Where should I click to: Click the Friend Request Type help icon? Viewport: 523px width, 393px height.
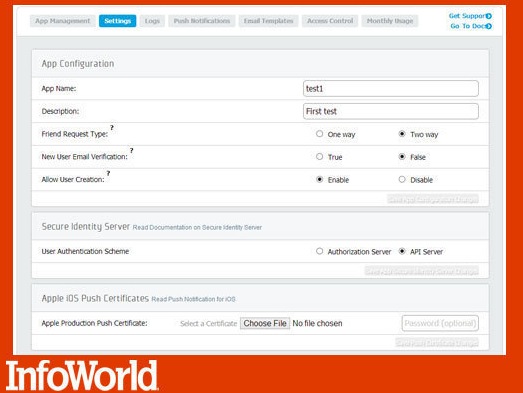tap(112, 128)
